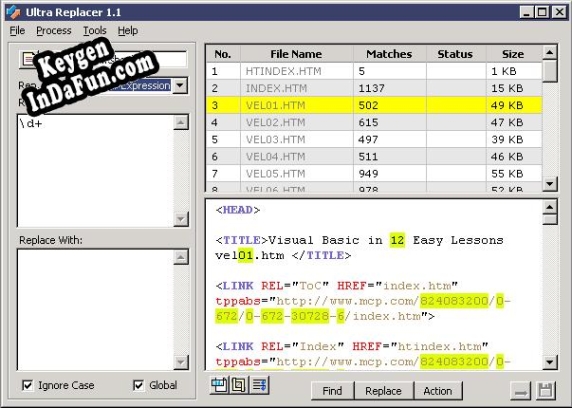The width and height of the screenshot is (572, 408).
Task: Open the Expression type dropdown arrow
Action: click(180, 86)
